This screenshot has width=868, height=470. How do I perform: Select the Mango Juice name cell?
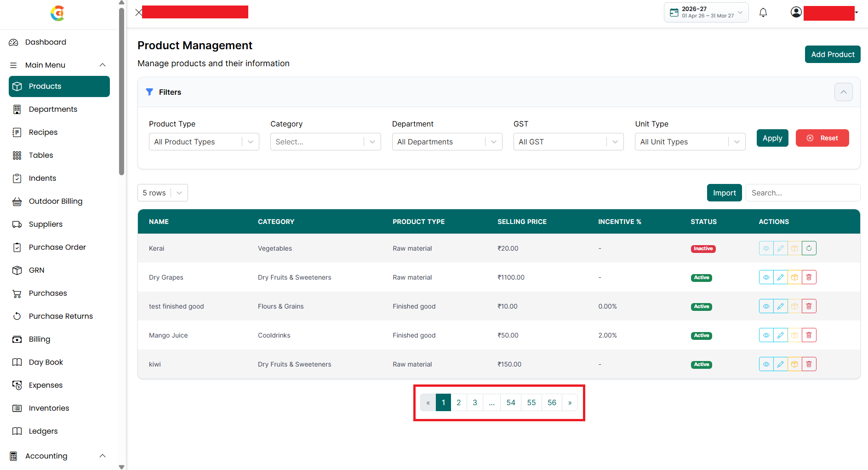pos(168,335)
